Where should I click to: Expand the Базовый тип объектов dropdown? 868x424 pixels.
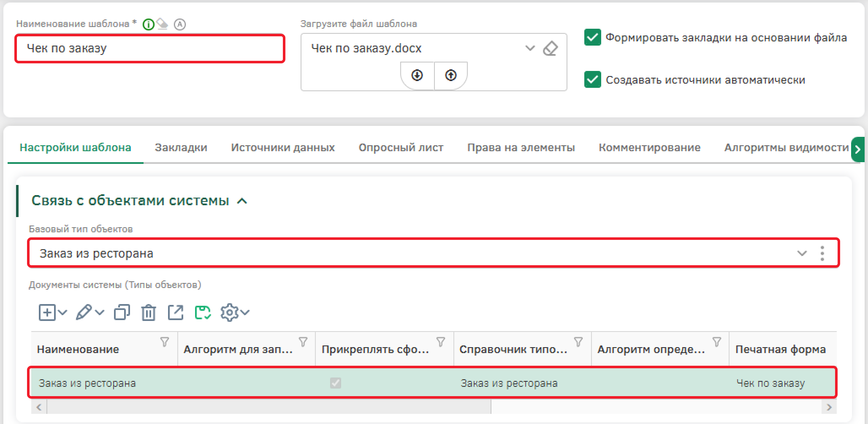pyautogui.click(x=801, y=253)
